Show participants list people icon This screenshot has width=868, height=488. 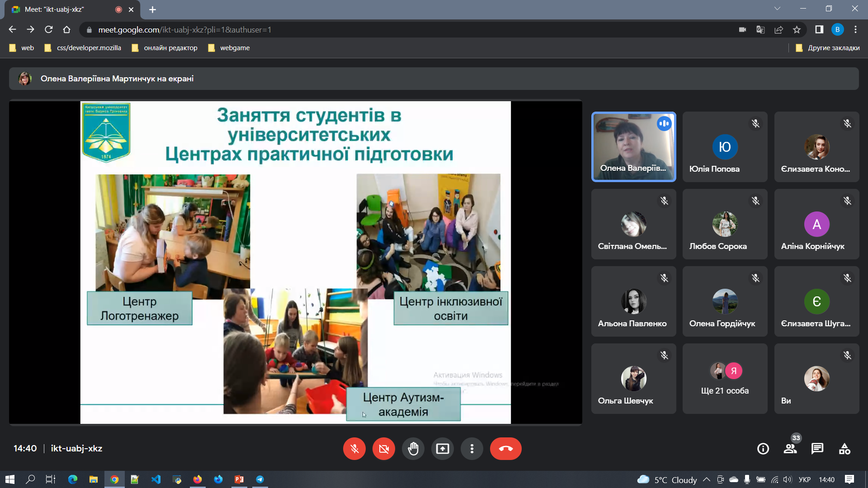790,449
